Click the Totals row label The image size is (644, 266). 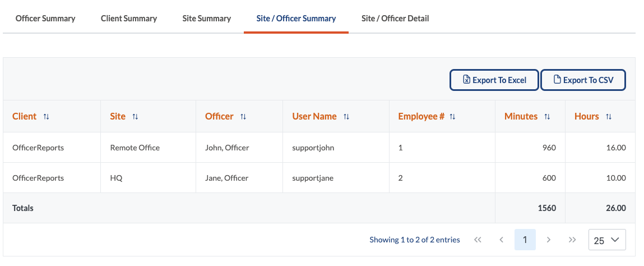click(x=23, y=208)
